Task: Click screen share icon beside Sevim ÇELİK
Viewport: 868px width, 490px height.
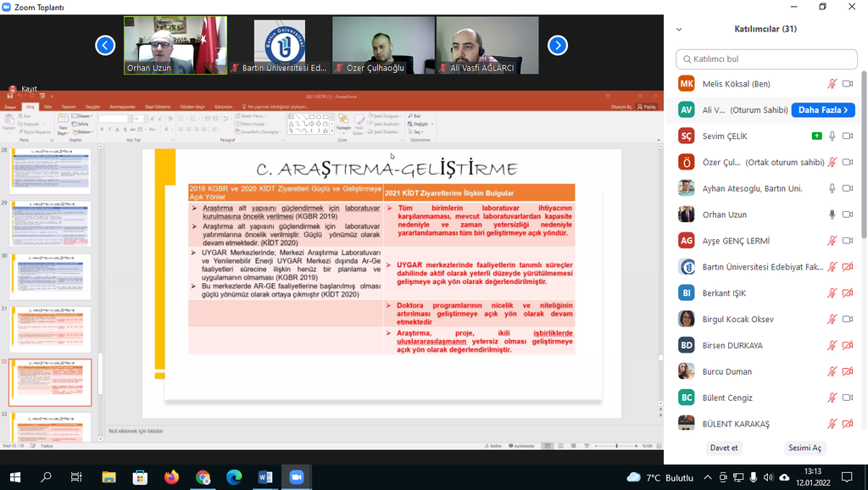Action: point(816,136)
